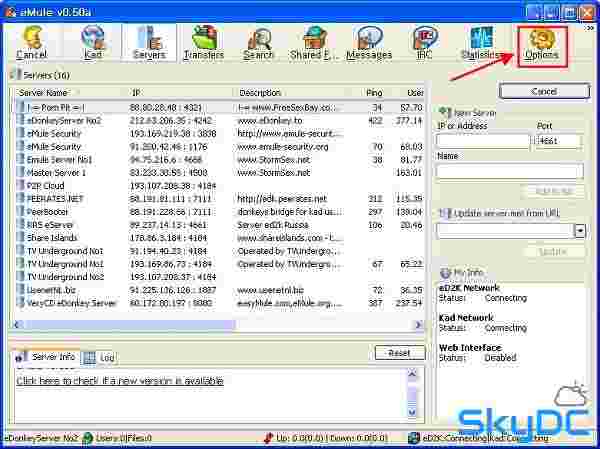Select the TV Underground No2 row
The height and width of the screenshot is (449, 600).
click(220, 277)
